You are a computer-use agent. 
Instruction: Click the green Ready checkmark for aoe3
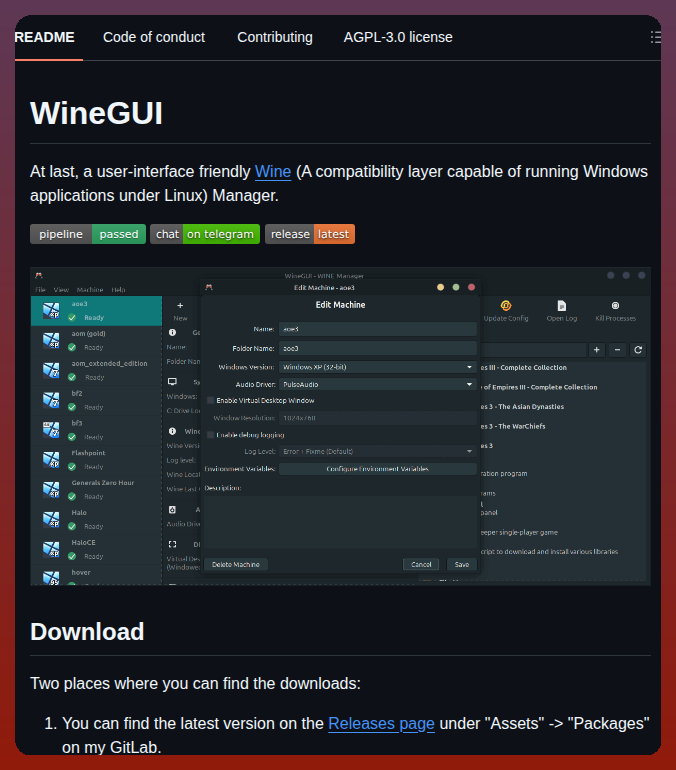click(x=72, y=318)
